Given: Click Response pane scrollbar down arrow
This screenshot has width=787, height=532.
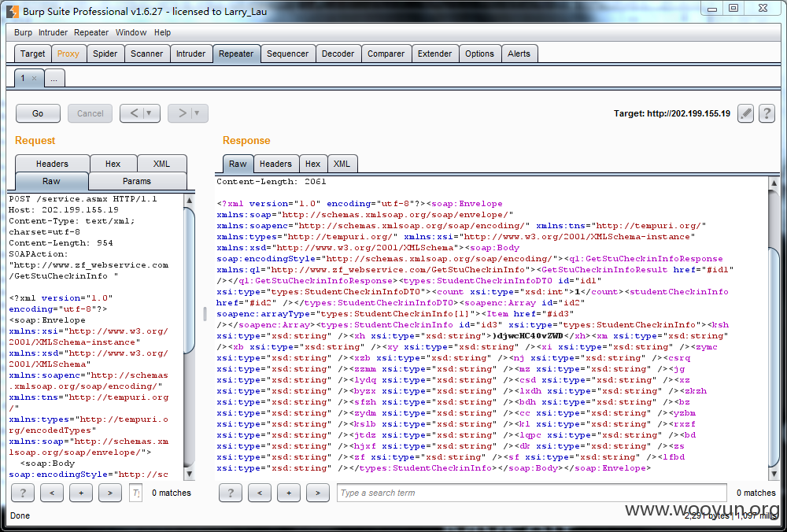Looking at the screenshot, I should [x=774, y=473].
